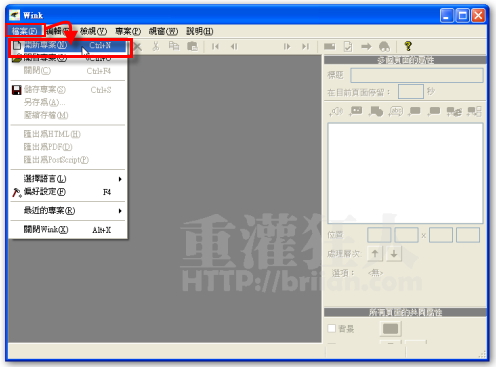Click the 處理層次 up arrow button
The image size is (496, 367).
[375, 254]
